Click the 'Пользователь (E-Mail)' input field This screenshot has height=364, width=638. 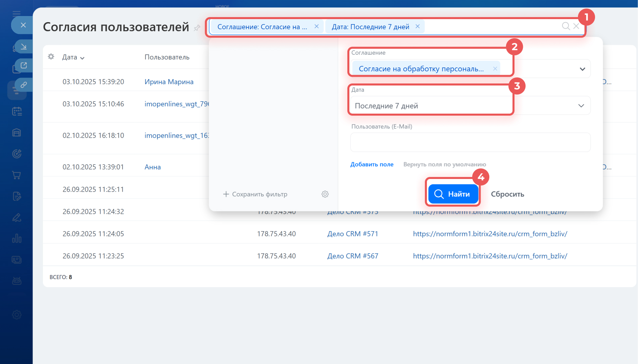pos(470,142)
